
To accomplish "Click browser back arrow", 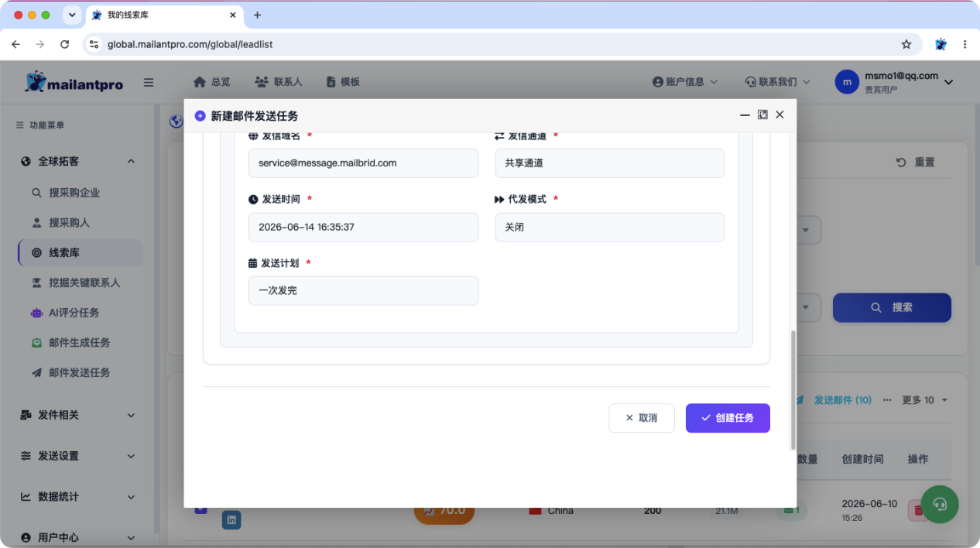I will point(15,44).
